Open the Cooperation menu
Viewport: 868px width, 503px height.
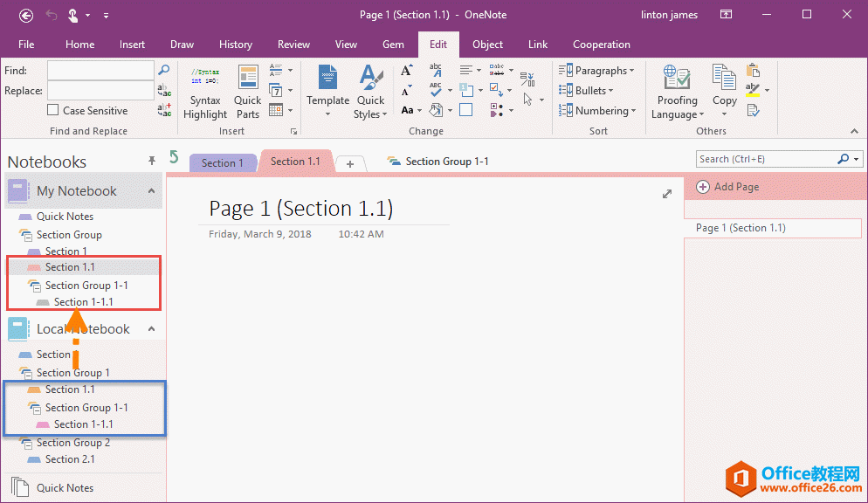click(601, 45)
